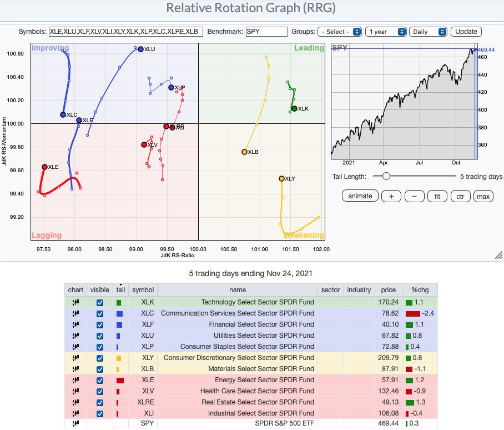Click the Update button
Image resolution: width=504 pixels, height=430 pixels.
coord(466,32)
